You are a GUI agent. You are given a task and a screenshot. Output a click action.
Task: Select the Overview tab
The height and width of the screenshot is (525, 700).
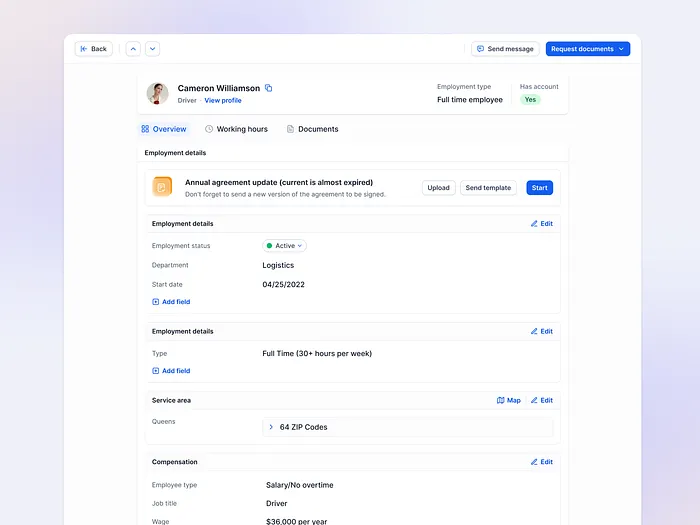164,129
